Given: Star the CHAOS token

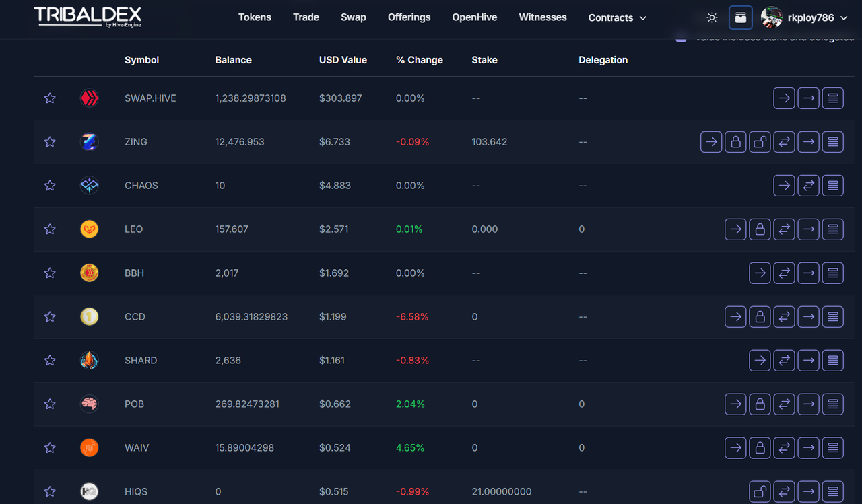Looking at the screenshot, I should tap(50, 186).
